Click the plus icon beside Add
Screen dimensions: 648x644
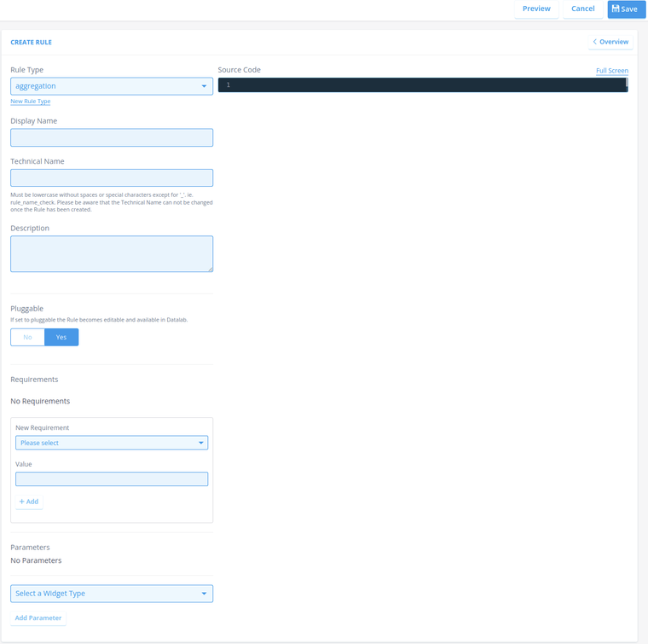click(22, 502)
